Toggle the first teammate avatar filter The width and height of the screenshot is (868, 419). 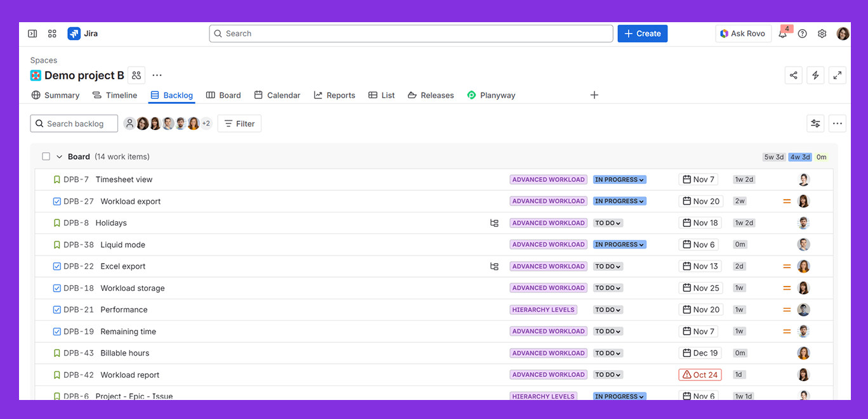[142, 123]
